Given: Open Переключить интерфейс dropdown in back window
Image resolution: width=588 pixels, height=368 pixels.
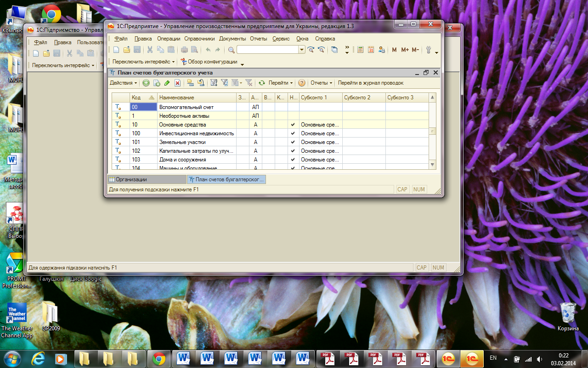Looking at the screenshot, I should tap(63, 65).
